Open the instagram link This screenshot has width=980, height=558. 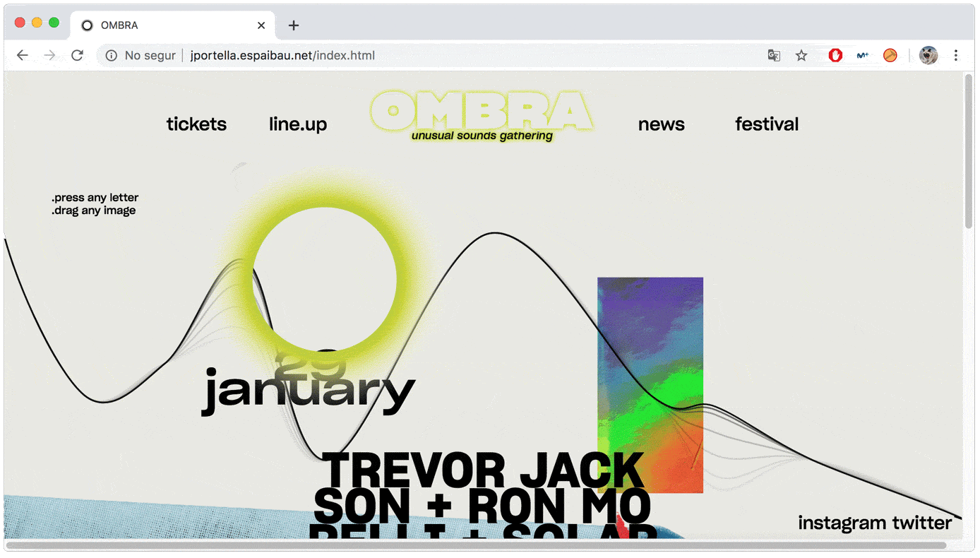tap(842, 523)
